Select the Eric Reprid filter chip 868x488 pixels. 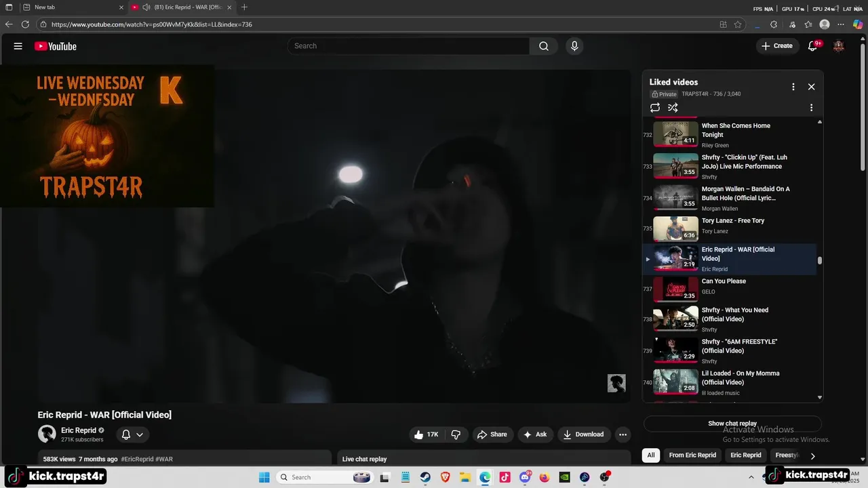point(746,455)
